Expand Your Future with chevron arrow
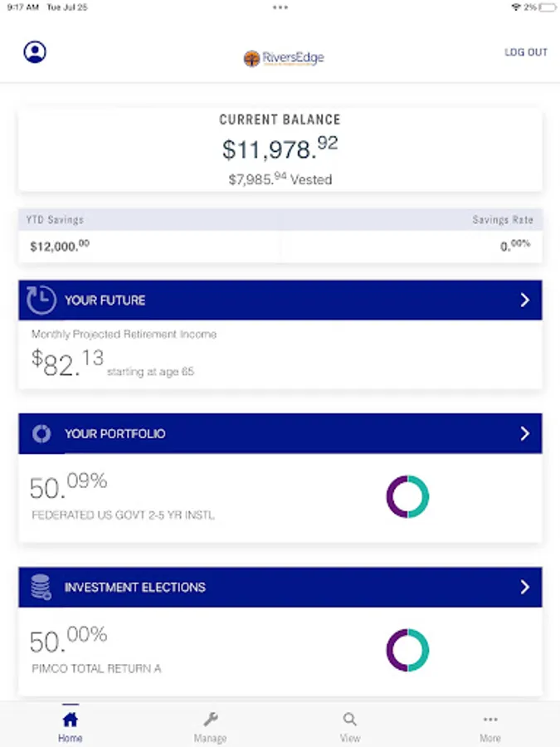The height and width of the screenshot is (747, 560). coord(524,300)
